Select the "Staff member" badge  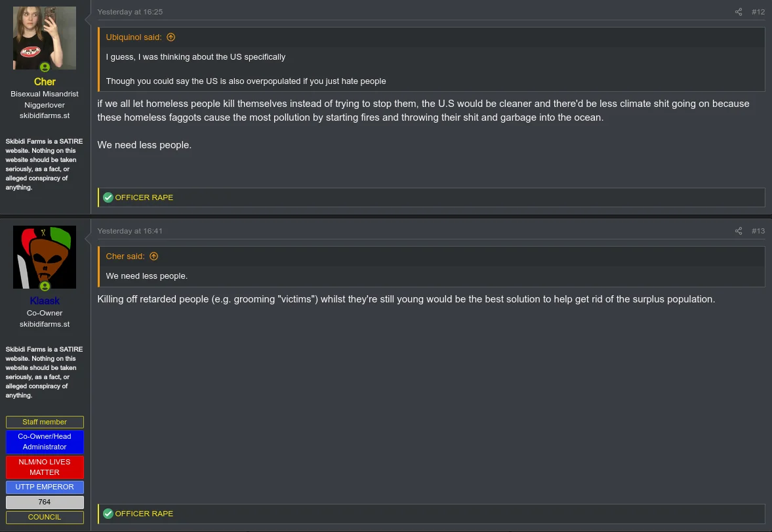[45, 422]
